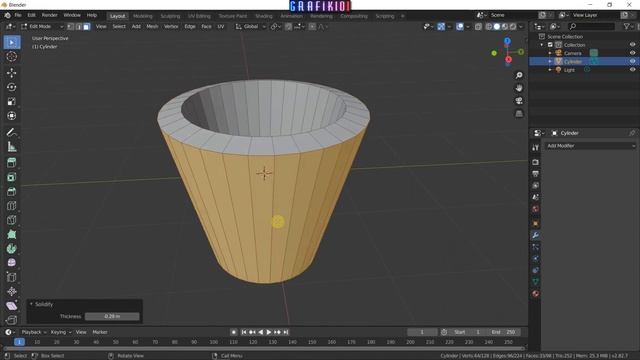This screenshot has height=360, width=640.
Task: Open the Face menu in viewport header
Action: point(207,27)
